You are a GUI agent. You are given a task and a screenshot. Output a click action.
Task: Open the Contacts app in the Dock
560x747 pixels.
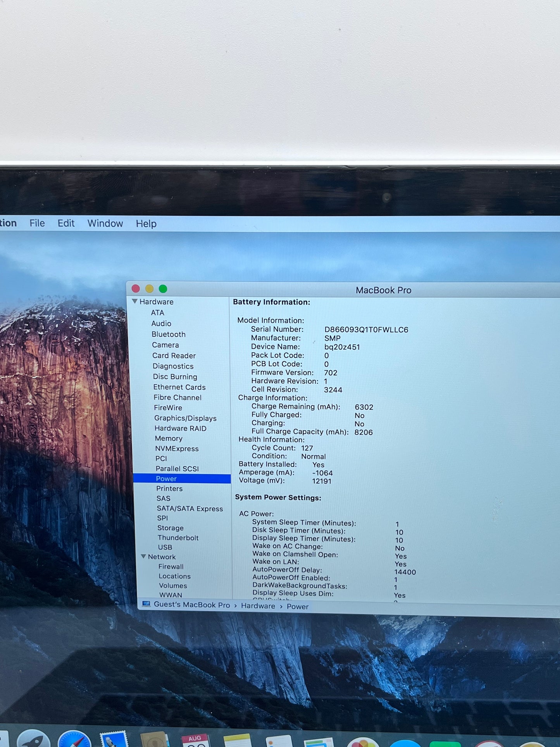point(155,739)
